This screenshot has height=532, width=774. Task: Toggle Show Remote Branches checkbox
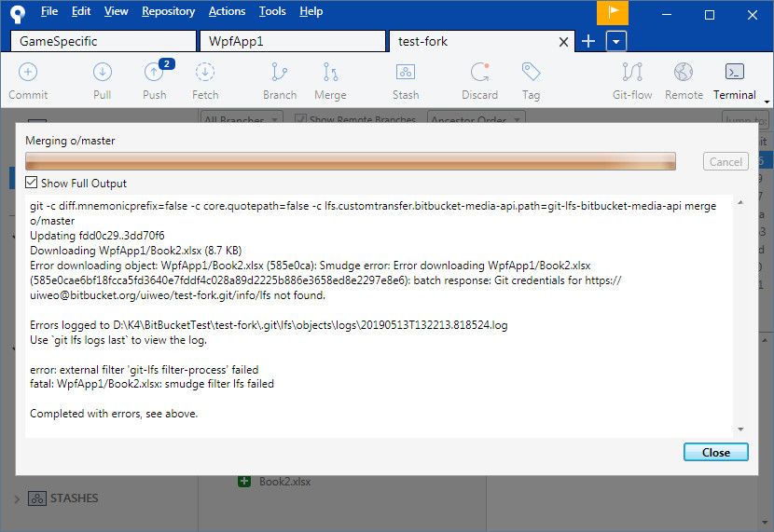(x=299, y=118)
